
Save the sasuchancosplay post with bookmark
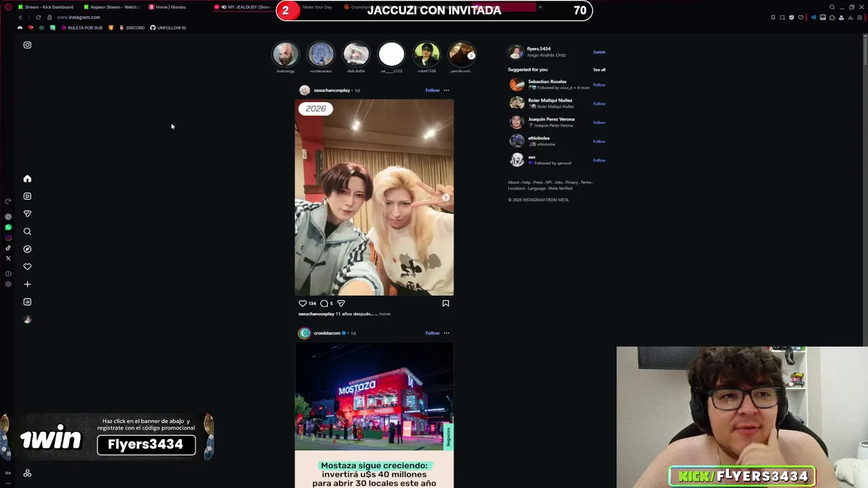click(x=446, y=304)
